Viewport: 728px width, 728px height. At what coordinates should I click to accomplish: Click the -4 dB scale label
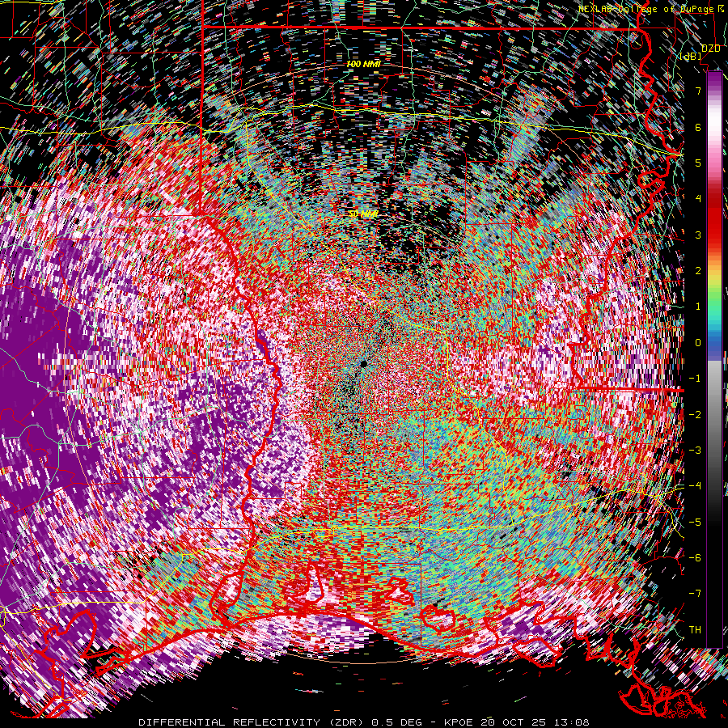(695, 486)
